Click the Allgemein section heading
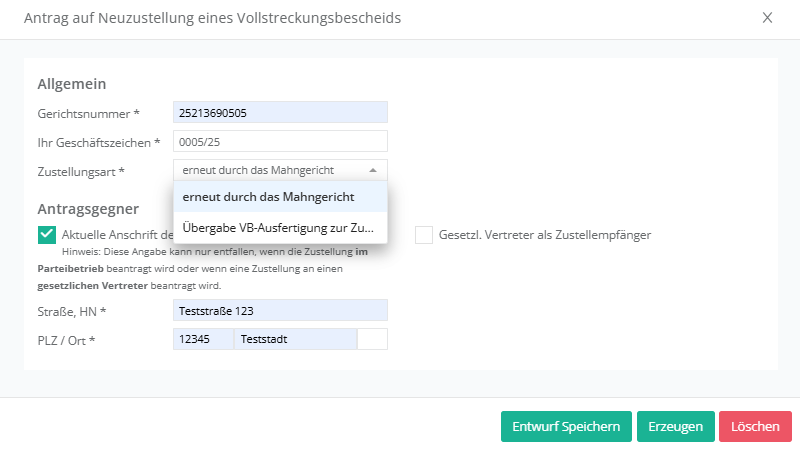This screenshot has height=453, width=800. click(x=72, y=84)
